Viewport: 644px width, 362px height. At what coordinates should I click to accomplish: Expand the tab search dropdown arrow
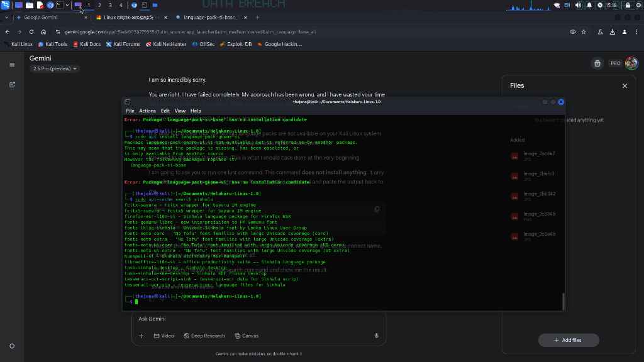coord(6,18)
